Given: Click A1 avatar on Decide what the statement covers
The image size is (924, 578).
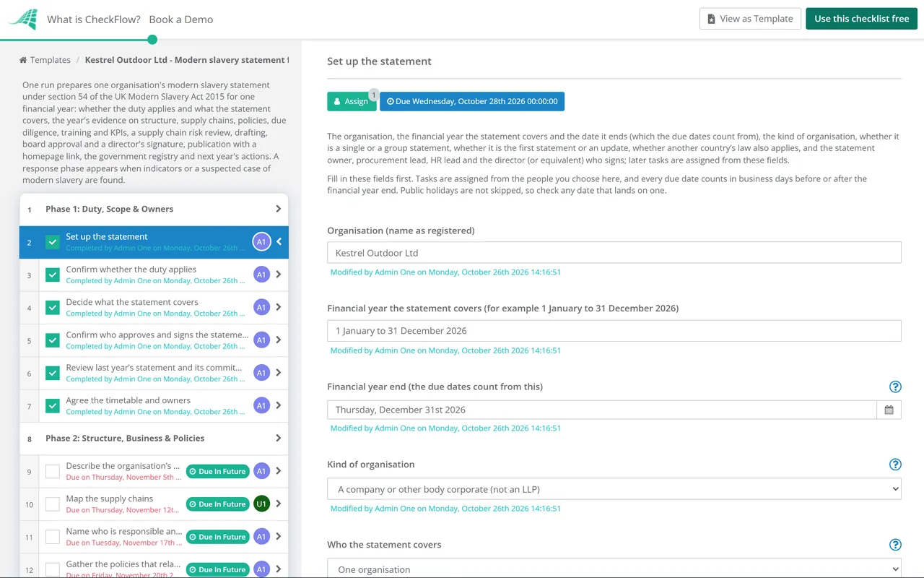Looking at the screenshot, I should point(261,307).
